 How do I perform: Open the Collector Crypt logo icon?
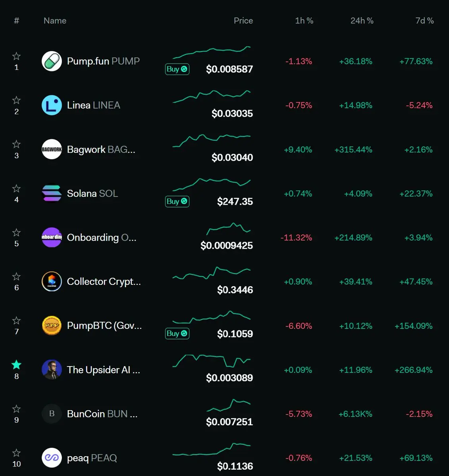click(x=52, y=281)
